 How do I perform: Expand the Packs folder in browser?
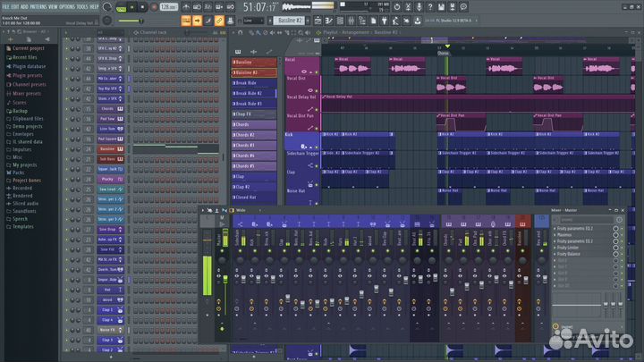(x=18, y=173)
